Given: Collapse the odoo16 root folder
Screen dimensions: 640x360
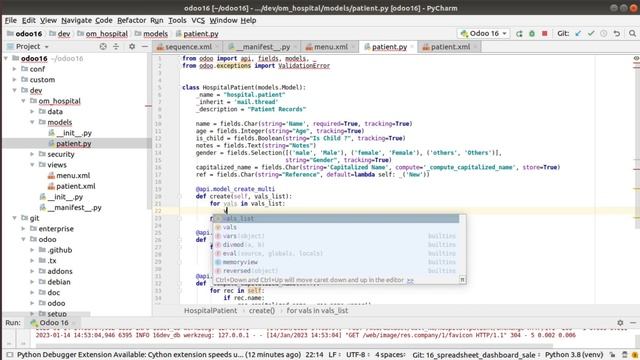Looking at the screenshot, I should 6,58.
